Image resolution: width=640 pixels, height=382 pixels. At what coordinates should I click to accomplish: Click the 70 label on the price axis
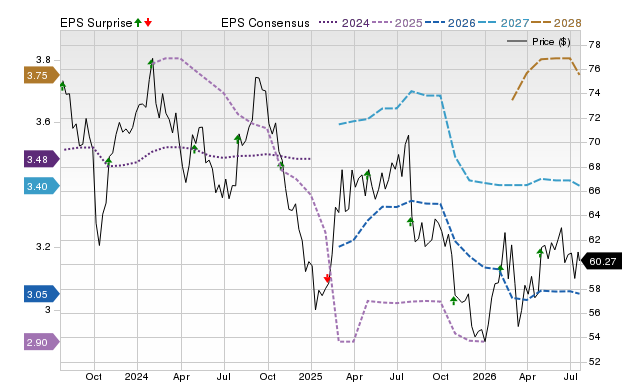click(x=595, y=142)
